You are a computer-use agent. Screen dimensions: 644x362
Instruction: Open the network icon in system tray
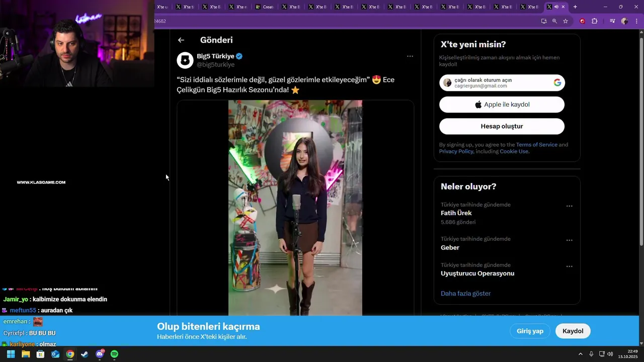[x=602, y=354]
